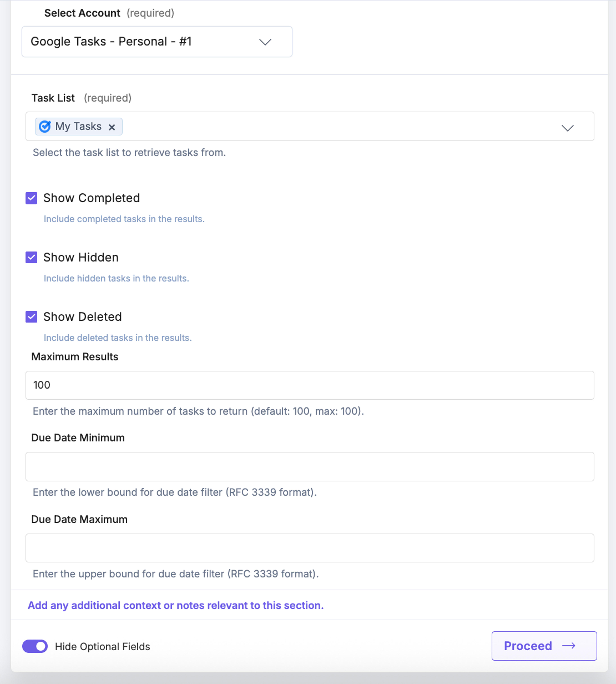616x684 pixels.
Task: Focus the Due Date Minimum field
Action: click(310, 467)
